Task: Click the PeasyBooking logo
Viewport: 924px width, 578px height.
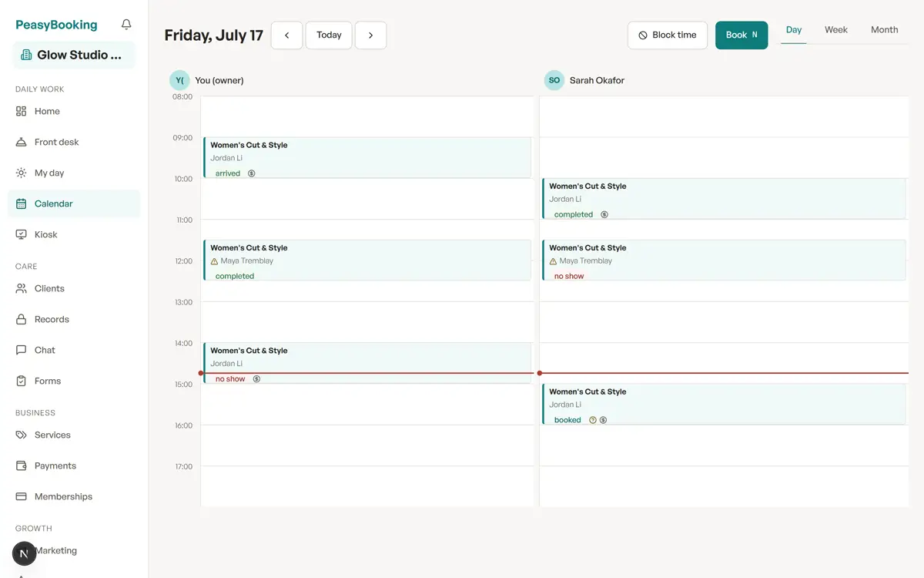Action: click(56, 25)
